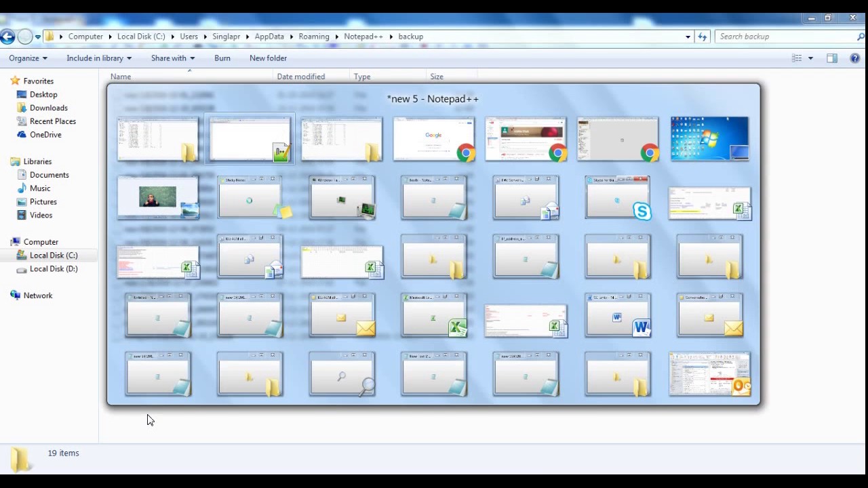Switch to the Skype for Business window
Viewport: 868px width, 488px height.
pos(617,197)
